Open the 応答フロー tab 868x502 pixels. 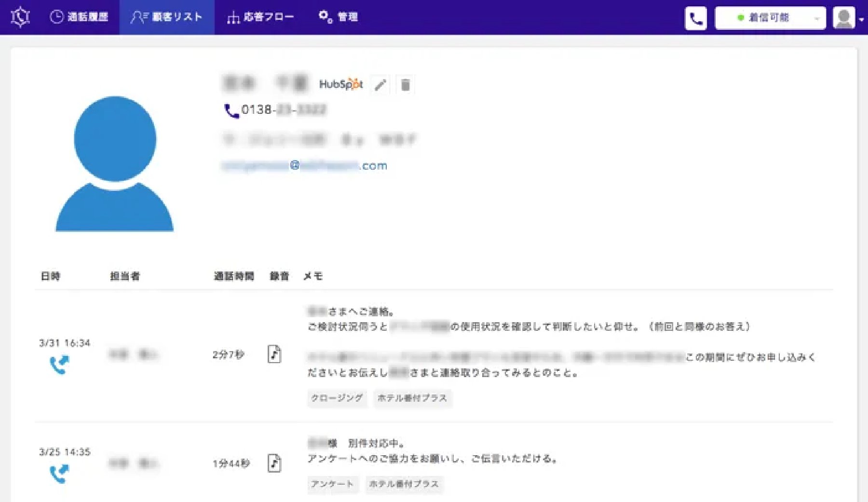tap(260, 17)
